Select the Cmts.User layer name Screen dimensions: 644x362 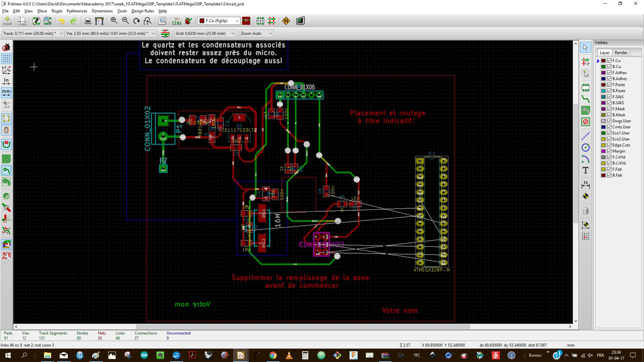point(622,127)
